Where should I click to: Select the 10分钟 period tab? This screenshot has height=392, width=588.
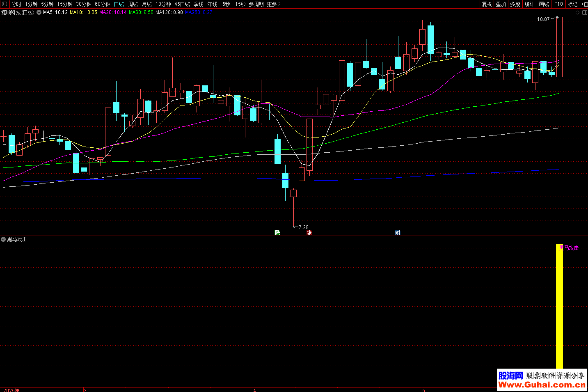[x=163, y=4]
